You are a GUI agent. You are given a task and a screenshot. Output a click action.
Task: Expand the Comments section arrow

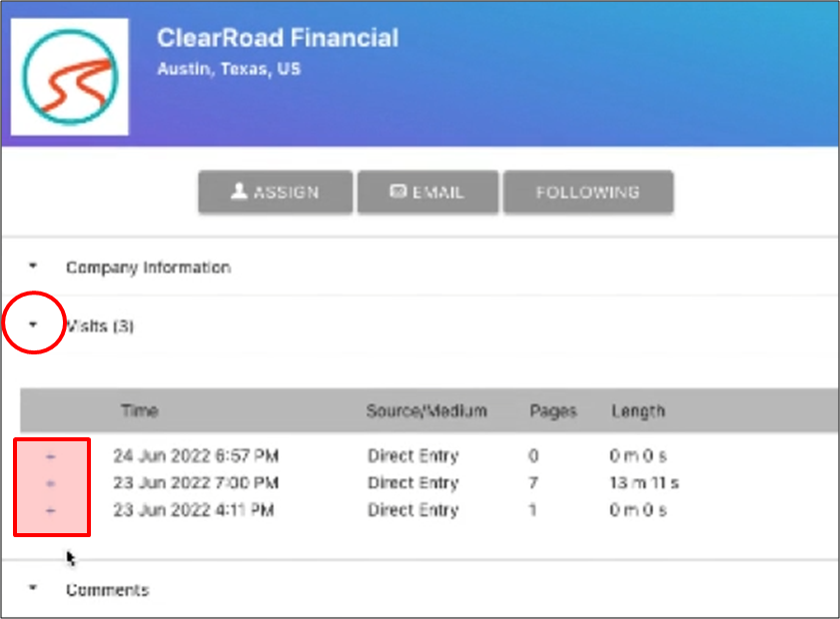click(x=33, y=589)
